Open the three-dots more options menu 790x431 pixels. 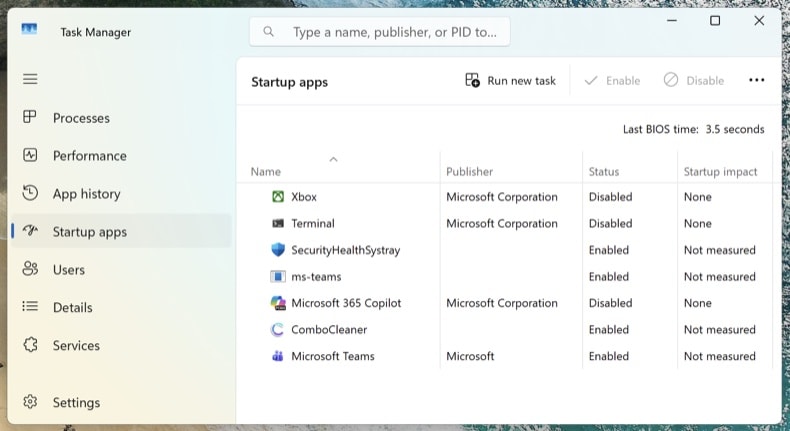coord(756,80)
